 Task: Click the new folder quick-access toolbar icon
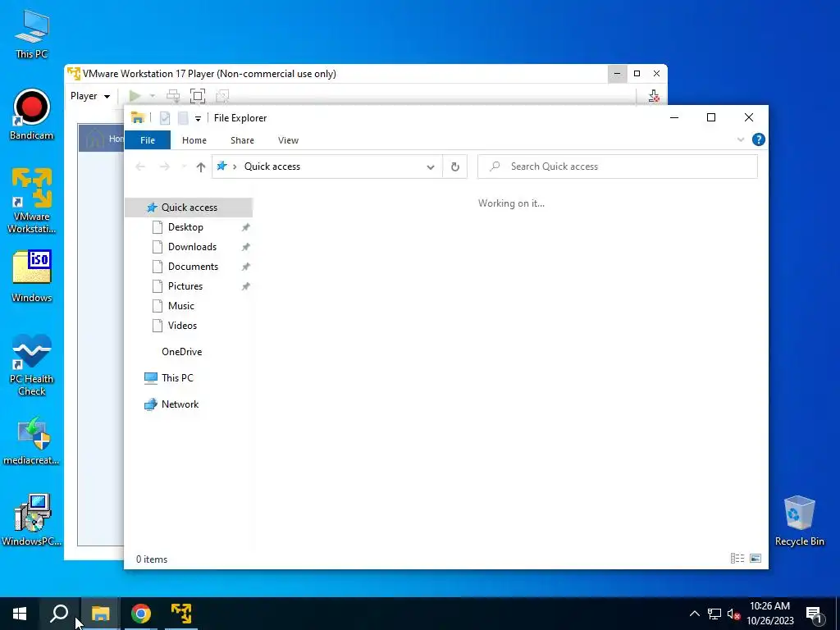click(183, 118)
